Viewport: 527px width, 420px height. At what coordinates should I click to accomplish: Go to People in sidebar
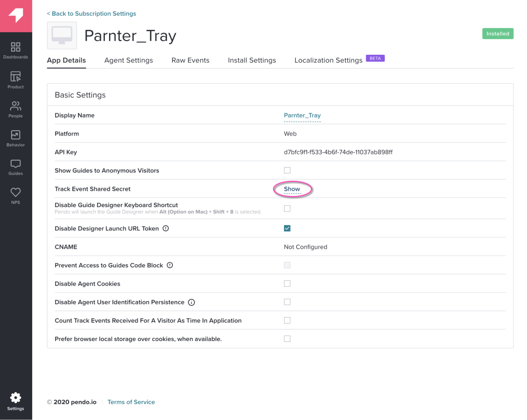click(16, 109)
